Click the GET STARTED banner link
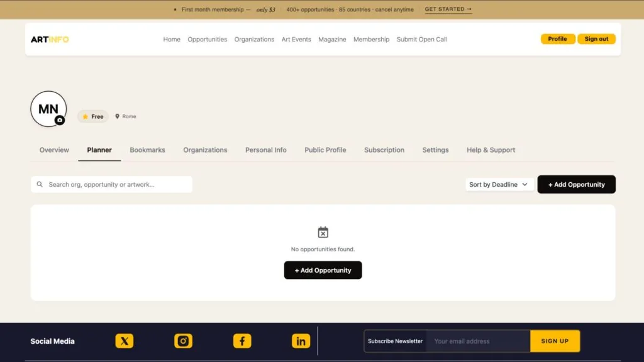Viewport: 644px width, 362px height. (448, 9)
